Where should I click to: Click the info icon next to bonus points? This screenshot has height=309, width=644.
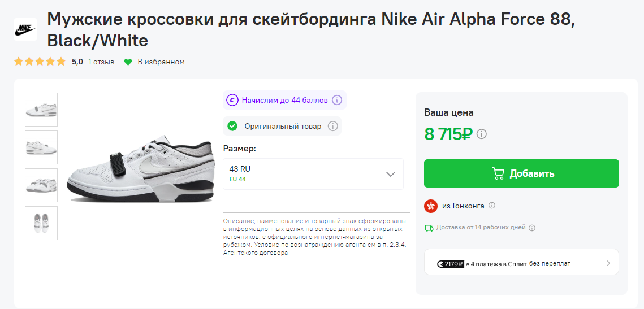pyautogui.click(x=337, y=100)
